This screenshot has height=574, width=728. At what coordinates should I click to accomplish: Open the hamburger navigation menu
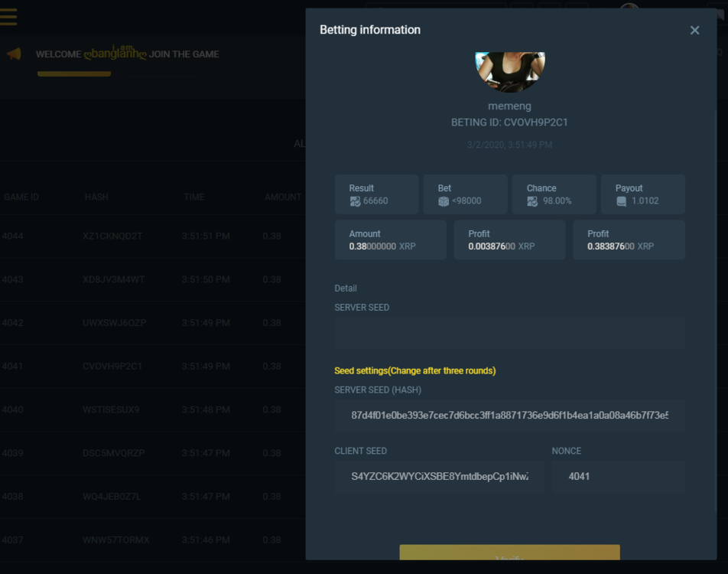click(x=10, y=17)
